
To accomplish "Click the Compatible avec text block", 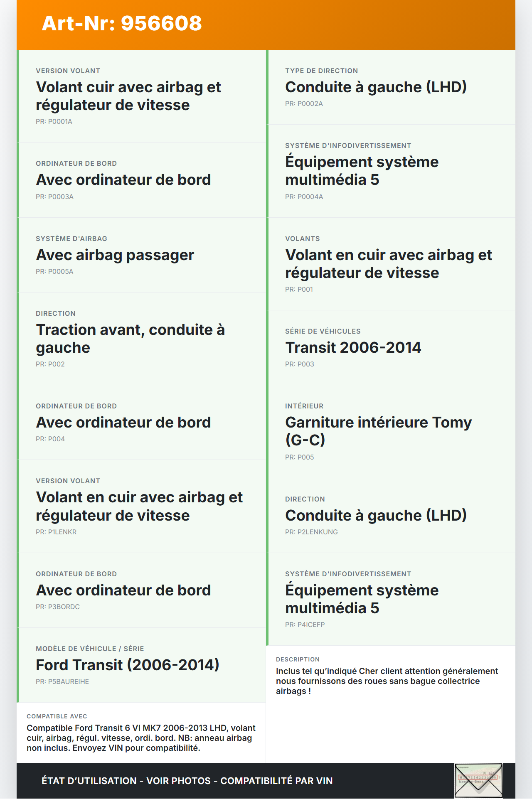I will point(141,738).
